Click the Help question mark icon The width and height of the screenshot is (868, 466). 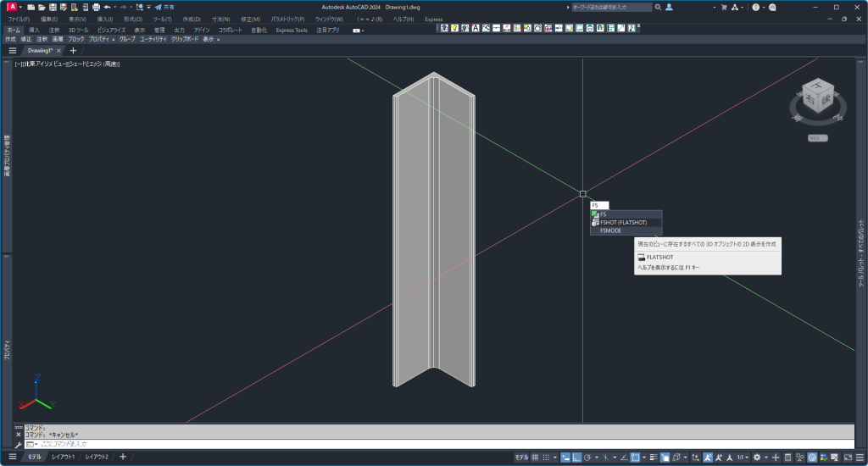tap(755, 7)
